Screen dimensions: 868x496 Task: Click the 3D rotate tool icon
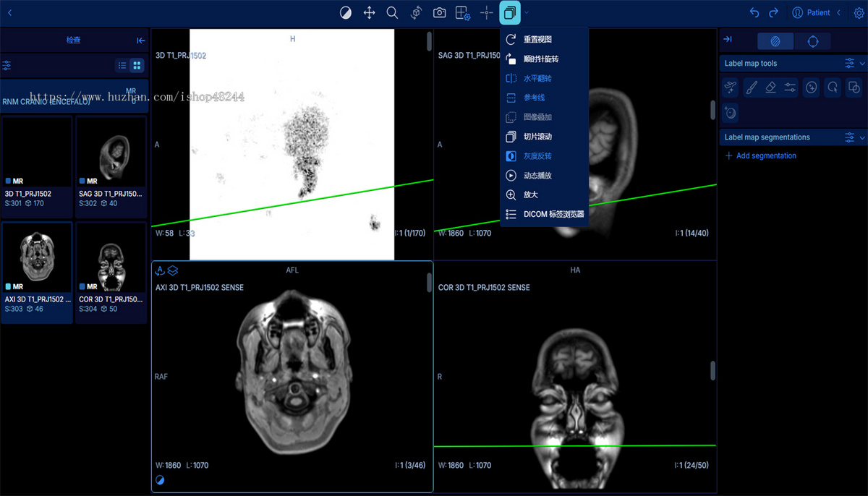416,13
